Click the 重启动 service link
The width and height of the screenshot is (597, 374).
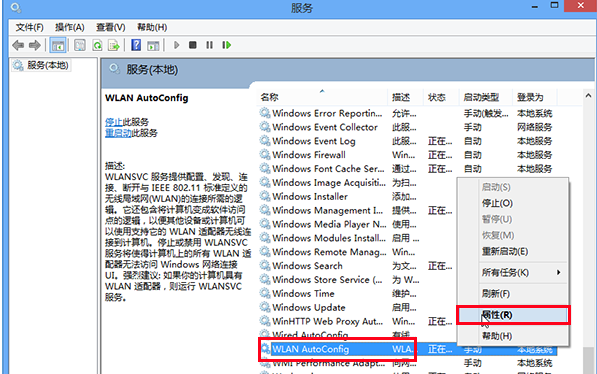[x=118, y=133]
